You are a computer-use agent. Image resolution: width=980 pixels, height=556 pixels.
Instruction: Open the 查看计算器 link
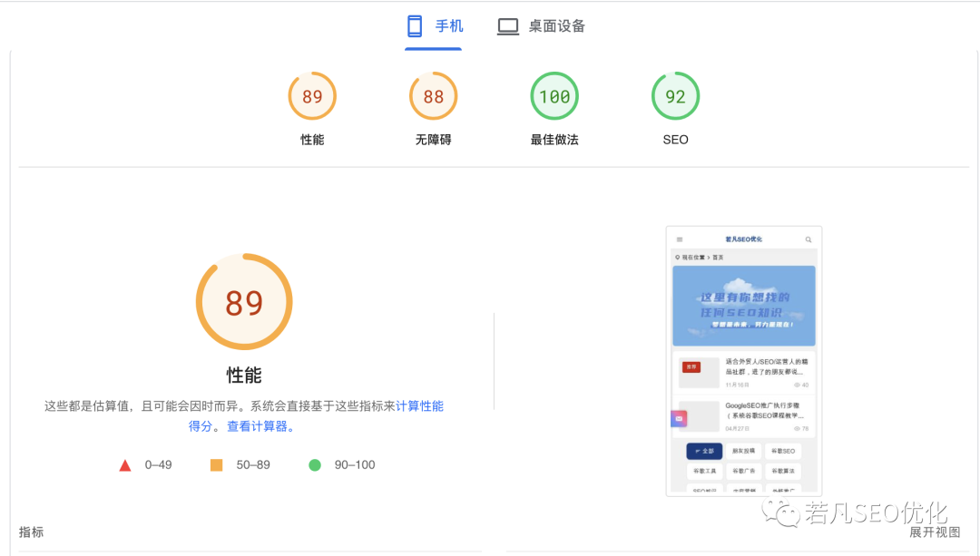click(x=260, y=426)
